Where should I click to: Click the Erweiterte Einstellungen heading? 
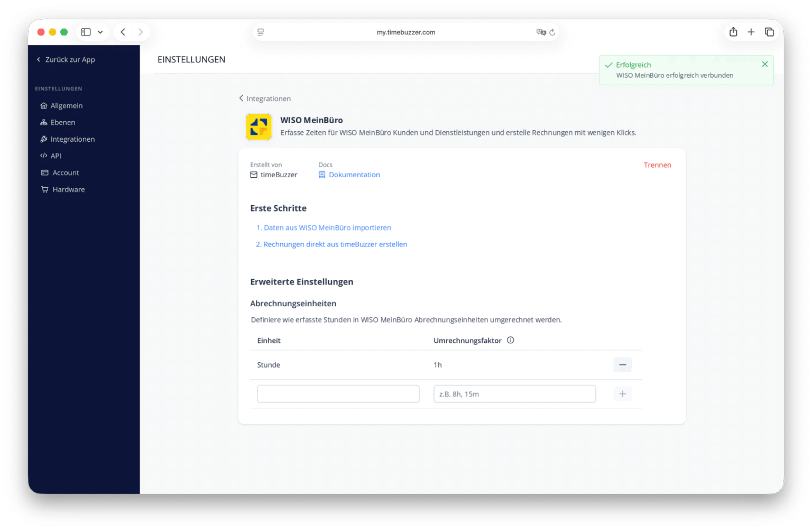[x=301, y=282]
